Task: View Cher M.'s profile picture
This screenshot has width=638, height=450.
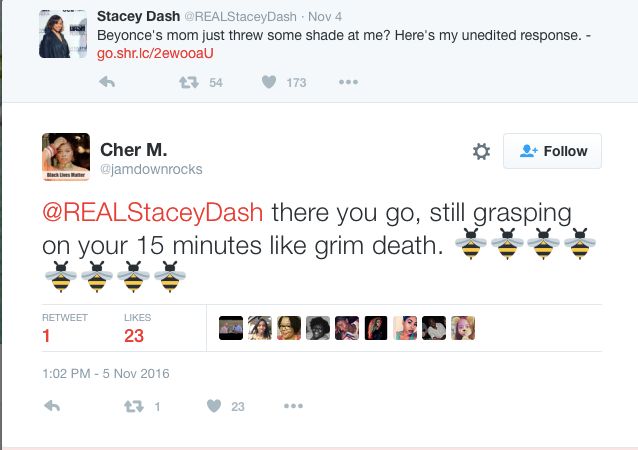Action: coord(66,157)
